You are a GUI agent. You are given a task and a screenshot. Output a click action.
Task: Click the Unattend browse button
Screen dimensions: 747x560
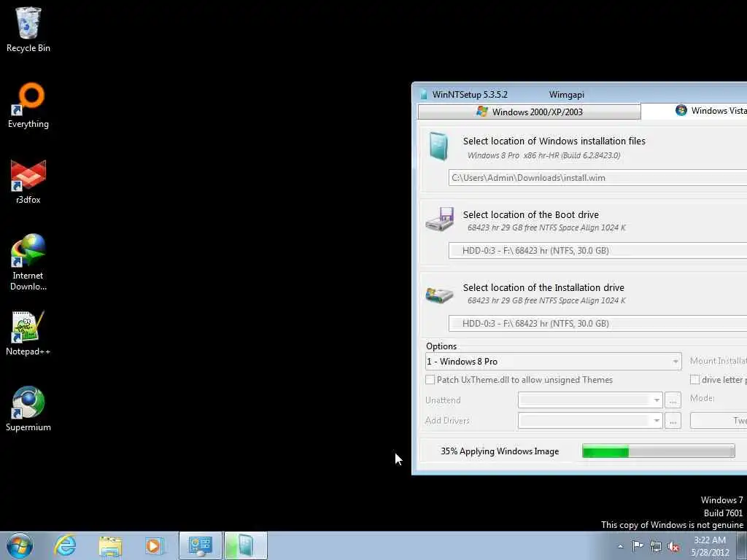[x=673, y=400]
